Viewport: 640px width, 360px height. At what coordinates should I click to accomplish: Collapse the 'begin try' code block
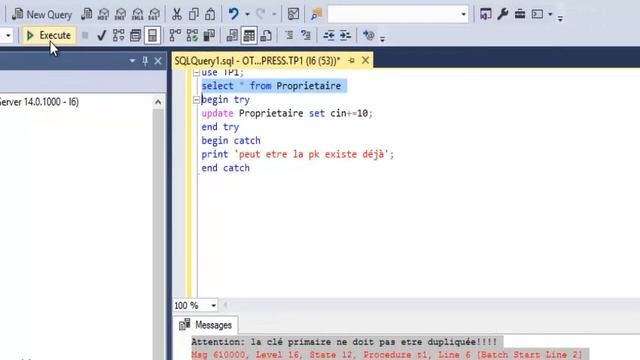(x=196, y=100)
